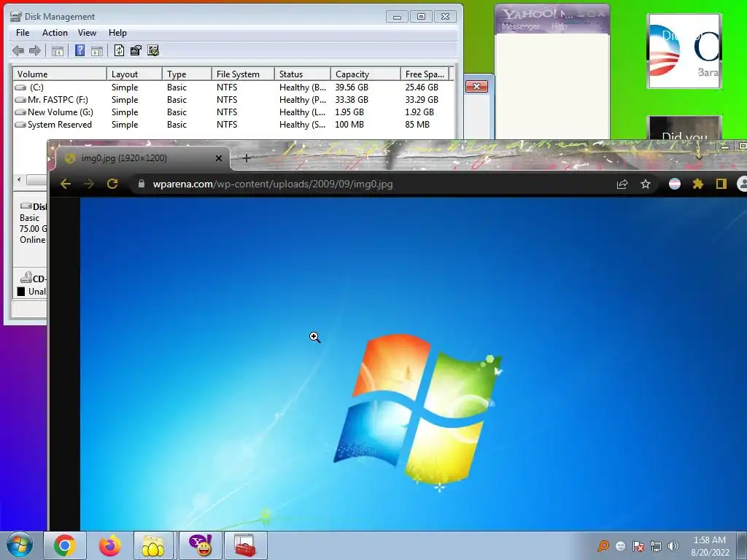Image resolution: width=747 pixels, height=560 pixels.
Task: Click the Chrome address bar URL
Action: click(273, 184)
